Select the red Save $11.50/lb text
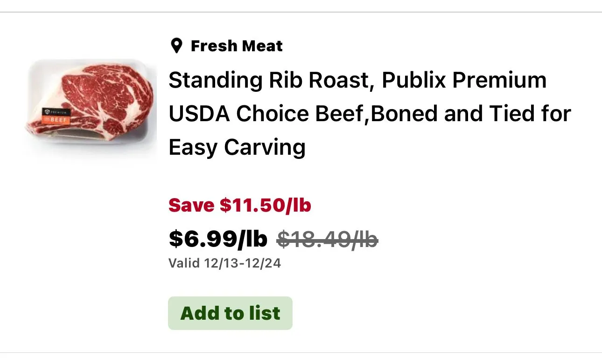Image resolution: width=602 pixels, height=364 pixels. point(239,205)
